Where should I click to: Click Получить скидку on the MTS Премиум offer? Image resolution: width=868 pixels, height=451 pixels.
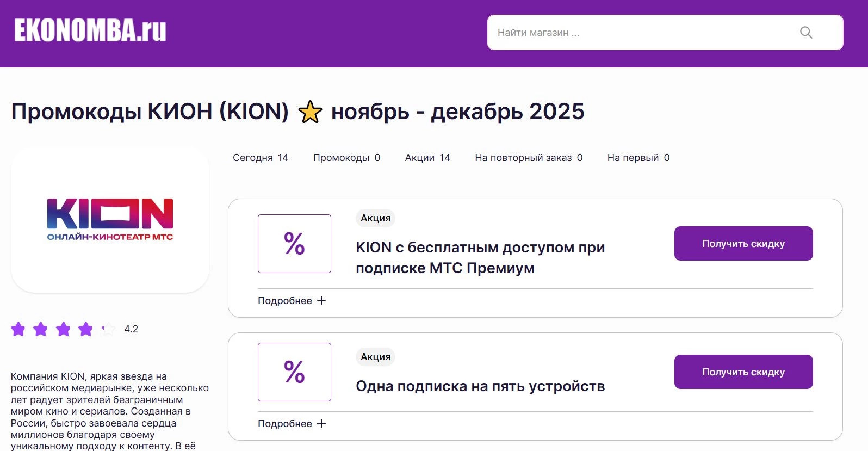click(x=743, y=243)
